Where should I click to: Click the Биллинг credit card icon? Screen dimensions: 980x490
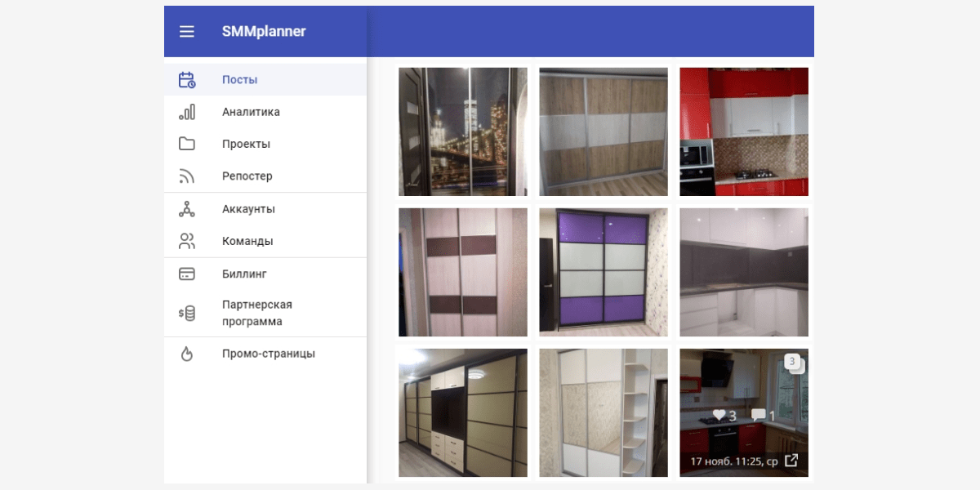coord(187,274)
